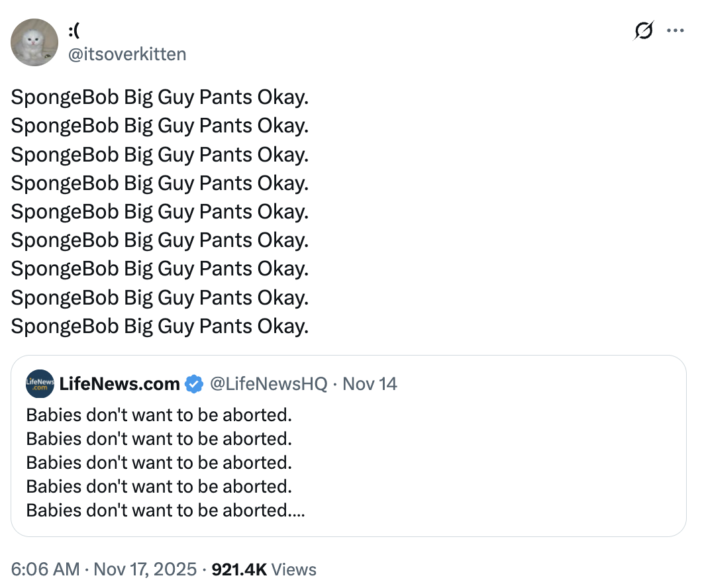Image resolution: width=702 pixels, height=588 pixels.
Task: Click the blue verified checkmark badge
Action: 193,383
